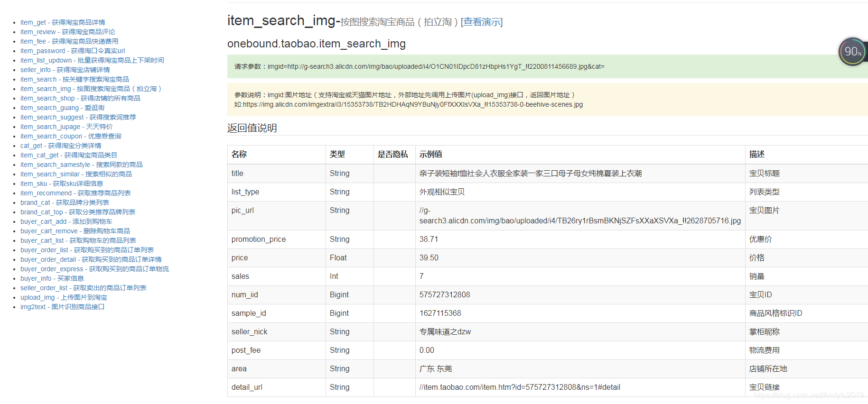
Task: Open item_review 获得淘宝商品评论 link
Action: (x=67, y=32)
